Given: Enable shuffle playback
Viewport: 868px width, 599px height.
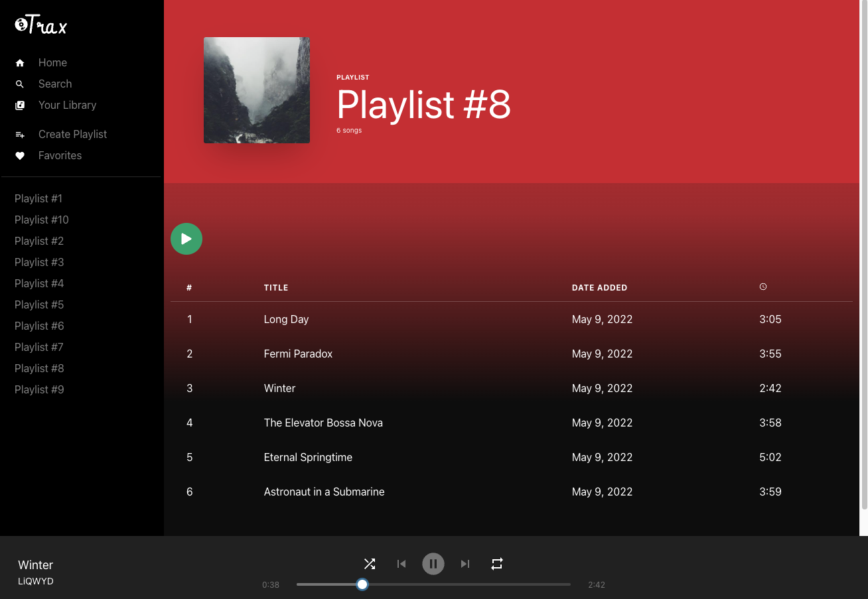Looking at the screenshot, I should click(x=370, y=563).
